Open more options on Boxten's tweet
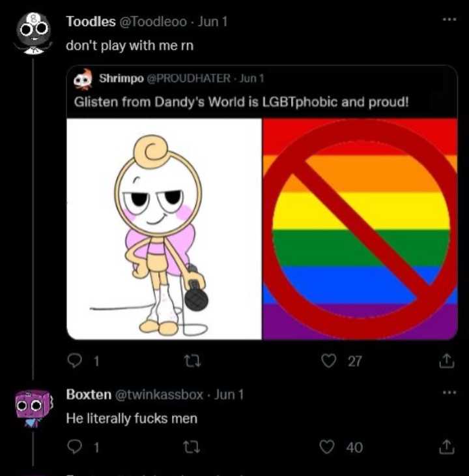The height and width of the screenshot is (476, 469). point(449,394)
